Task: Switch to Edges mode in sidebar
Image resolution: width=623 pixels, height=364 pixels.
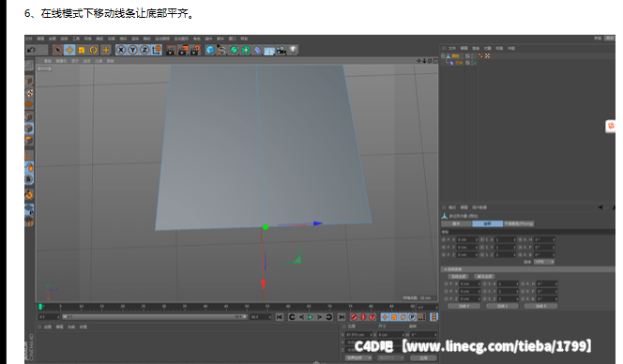Action: click(x=29, y=129)
